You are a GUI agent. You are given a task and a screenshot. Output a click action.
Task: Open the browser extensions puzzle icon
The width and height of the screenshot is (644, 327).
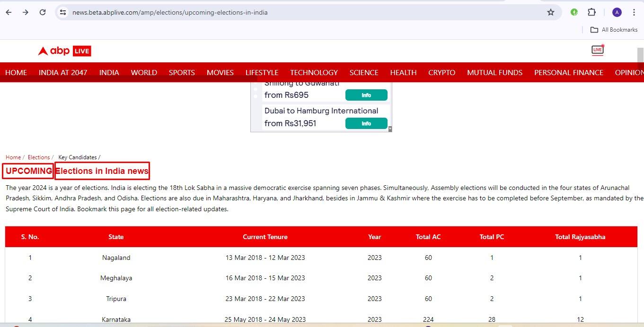point(591,12)
